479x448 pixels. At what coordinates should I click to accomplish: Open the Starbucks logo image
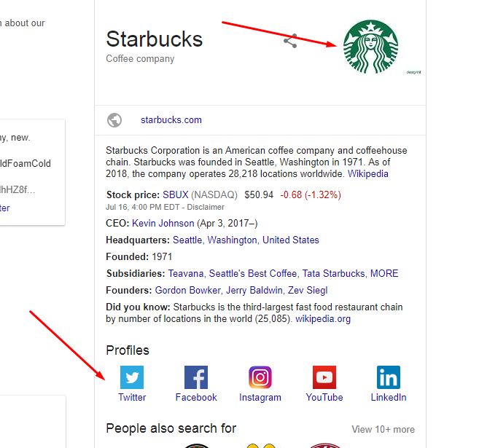(x=370, y=47)
